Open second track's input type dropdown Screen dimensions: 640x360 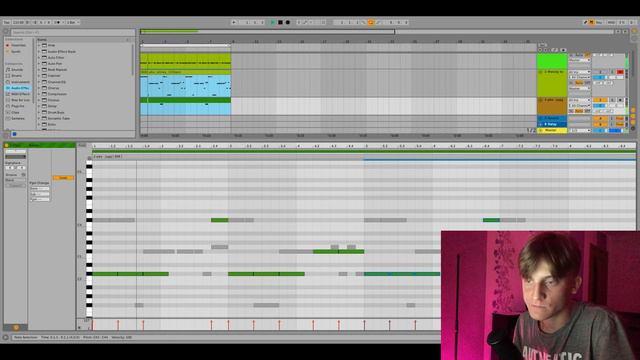pyautogui.click(x=579, y=72)
